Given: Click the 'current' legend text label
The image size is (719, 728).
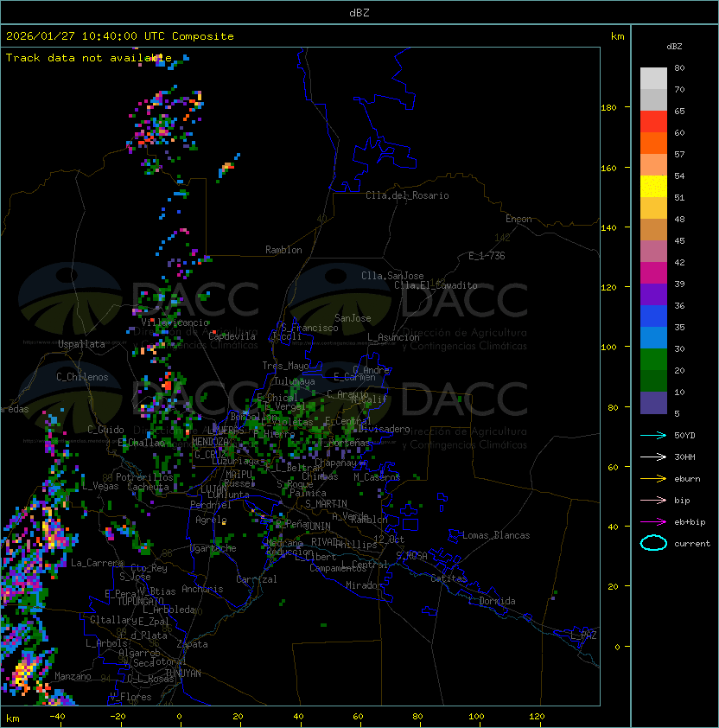Looking at the screenshot, I should click(x=692, y=544).
